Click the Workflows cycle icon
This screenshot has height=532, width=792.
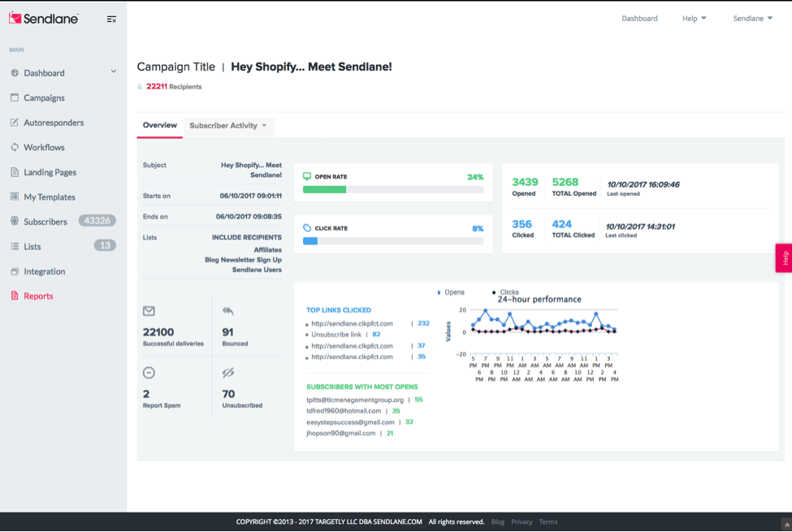[15, 147]
